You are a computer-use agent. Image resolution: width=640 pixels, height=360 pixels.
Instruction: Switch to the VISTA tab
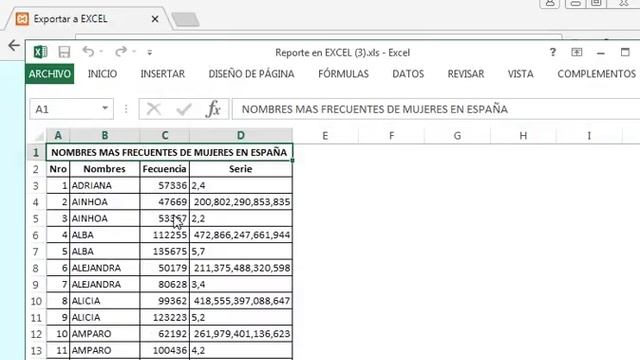pyautogui.click(x=520, y=74)
